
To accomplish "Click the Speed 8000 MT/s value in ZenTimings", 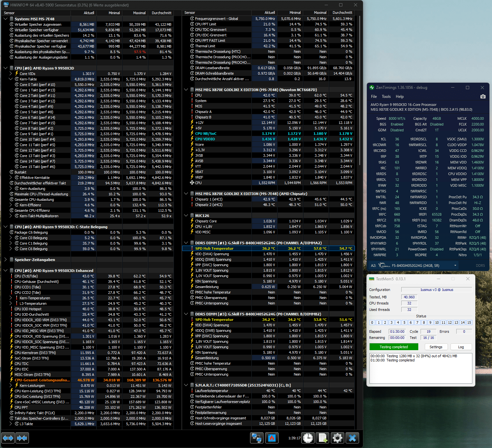I will click(397, 118).
